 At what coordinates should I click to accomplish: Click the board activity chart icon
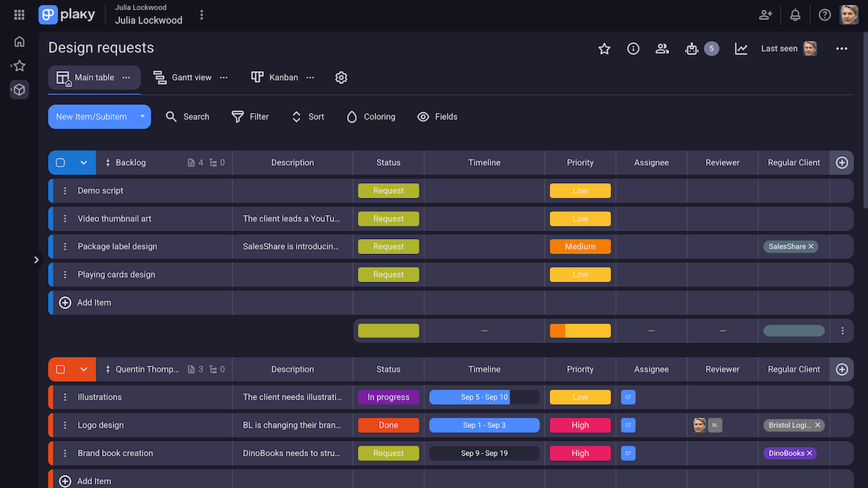[739, 48]
